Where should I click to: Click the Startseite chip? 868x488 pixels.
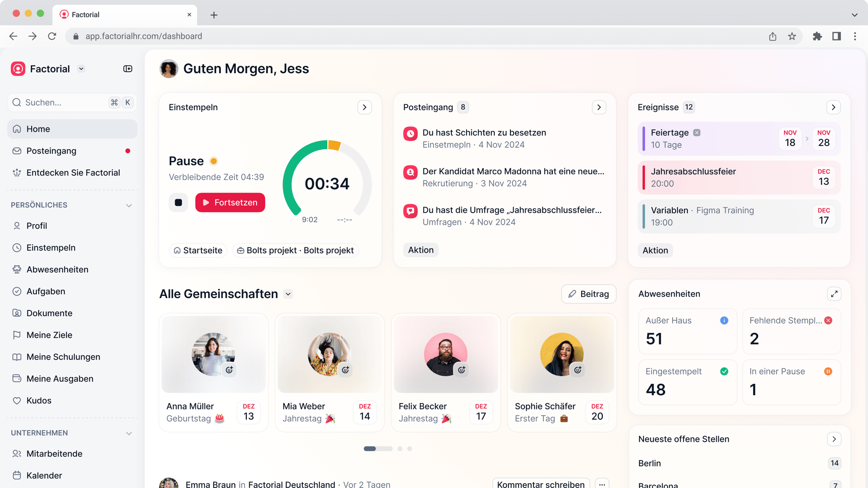click(198, 250)
